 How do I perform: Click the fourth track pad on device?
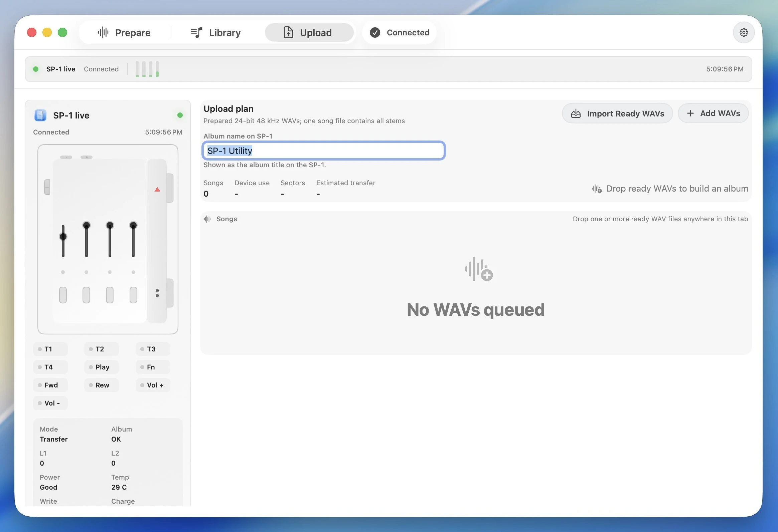pos(133,295)
